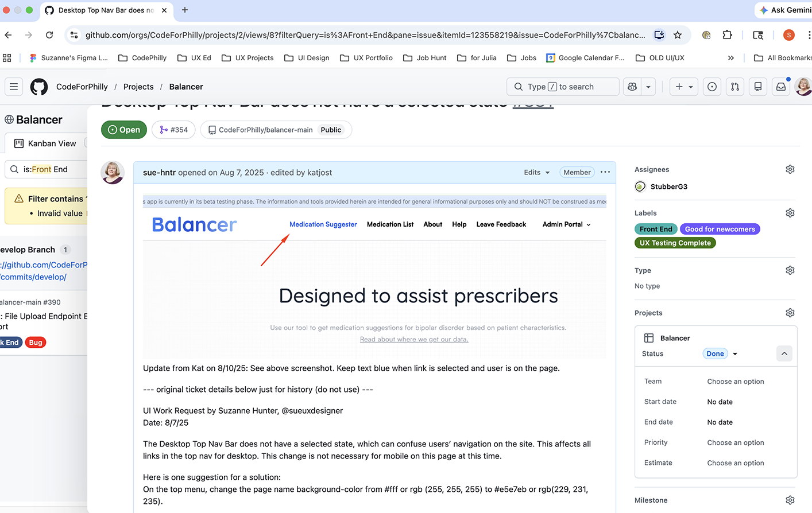The height and width of the screenshot is (513, 812).
Task: Click the embedded Balancer screenshot image
Action: tap(374, 277)
